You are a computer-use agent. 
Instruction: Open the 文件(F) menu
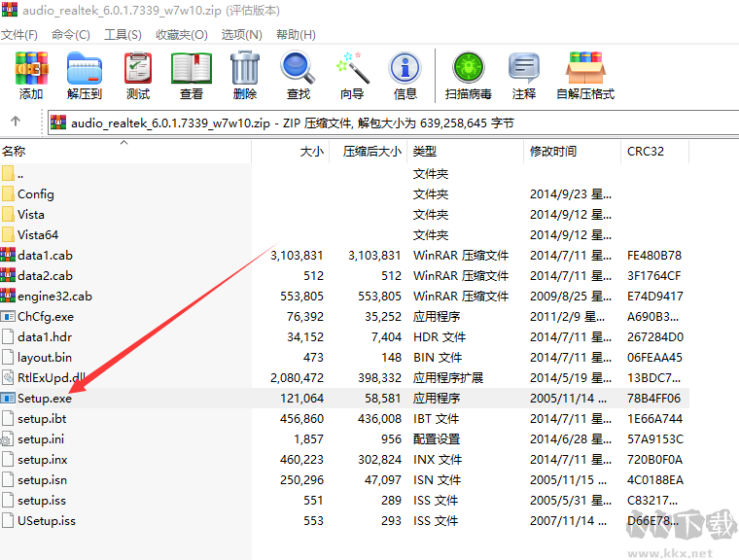pos(18,34)
